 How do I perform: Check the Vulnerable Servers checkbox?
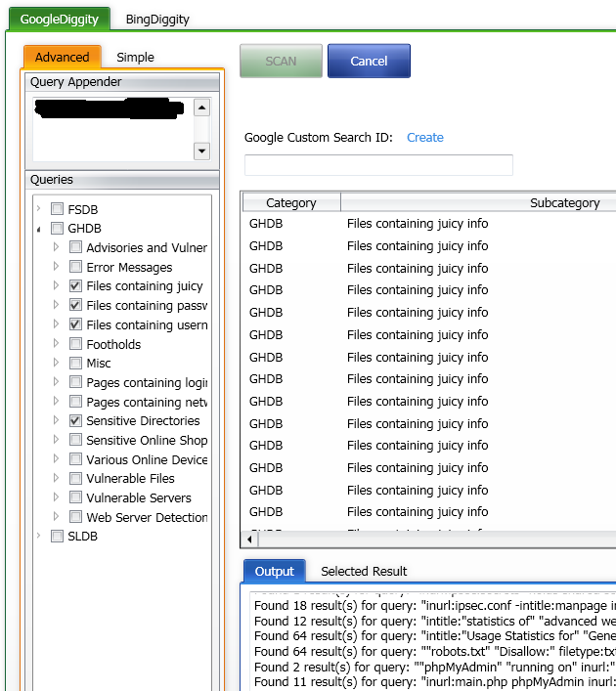(x=75, y=497)
